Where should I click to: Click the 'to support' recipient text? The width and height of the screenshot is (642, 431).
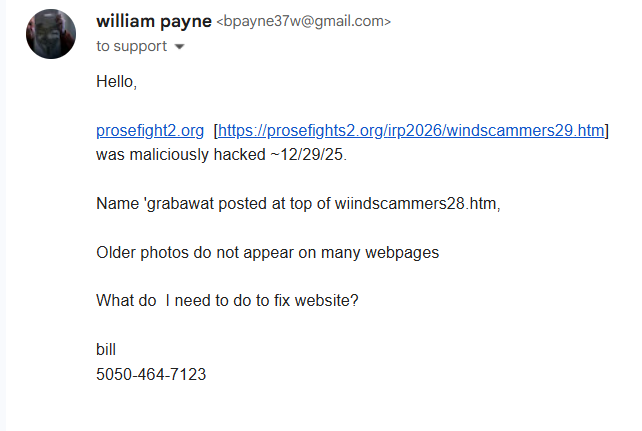[132, 46]
